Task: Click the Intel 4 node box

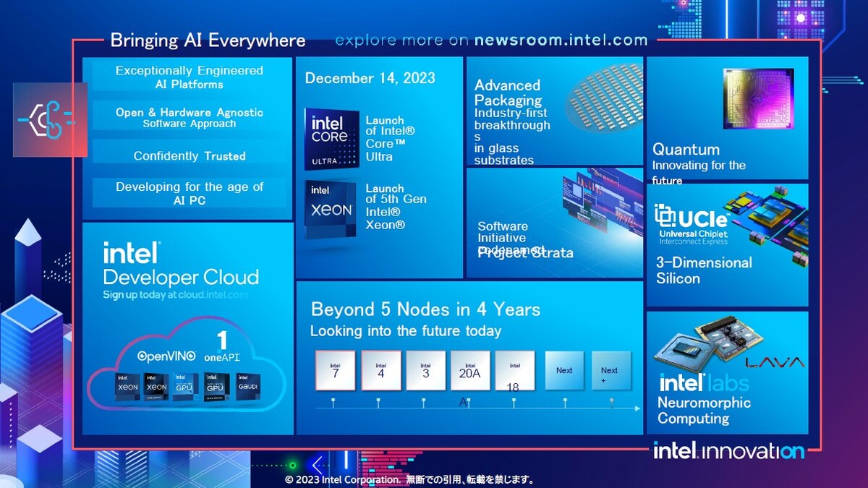Action: point(381,371)
